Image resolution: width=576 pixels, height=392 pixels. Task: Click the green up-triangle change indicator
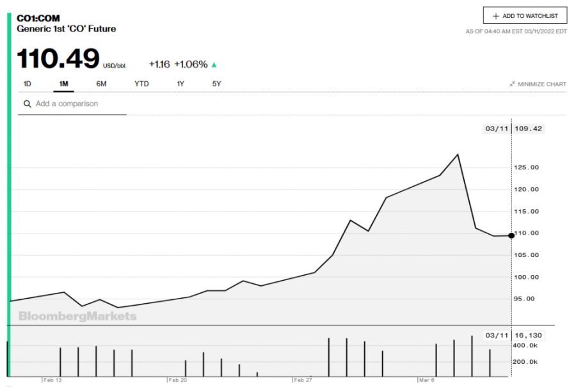[214, 64]
